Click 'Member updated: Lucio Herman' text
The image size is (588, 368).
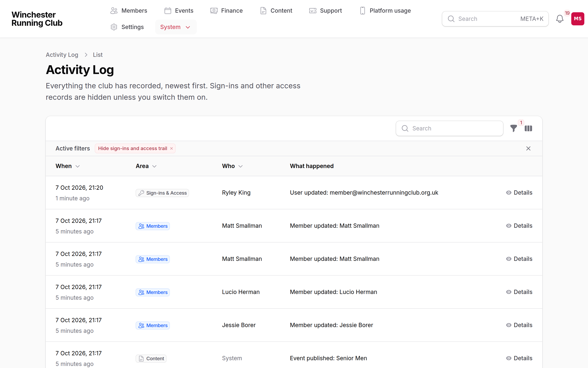(333, 292)
